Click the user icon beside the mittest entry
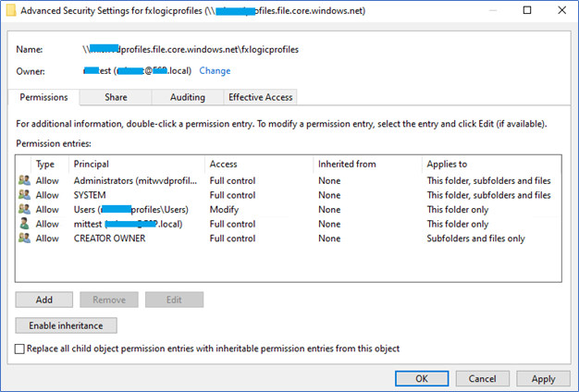This screenshot has width=579, height=392. 24,224
